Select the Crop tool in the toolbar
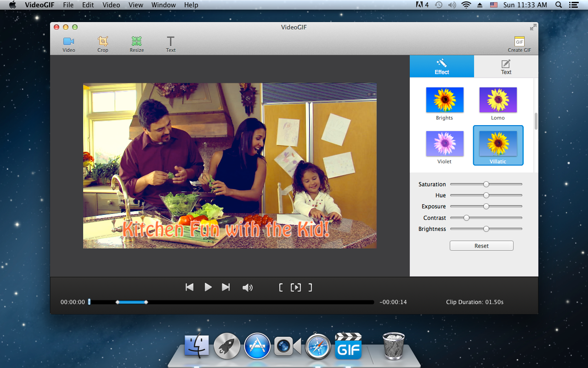 (x=102, y=44)
